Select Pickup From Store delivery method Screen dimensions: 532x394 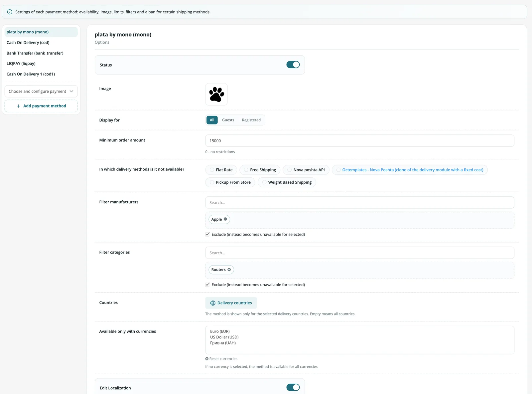click(x=230, y=182)
